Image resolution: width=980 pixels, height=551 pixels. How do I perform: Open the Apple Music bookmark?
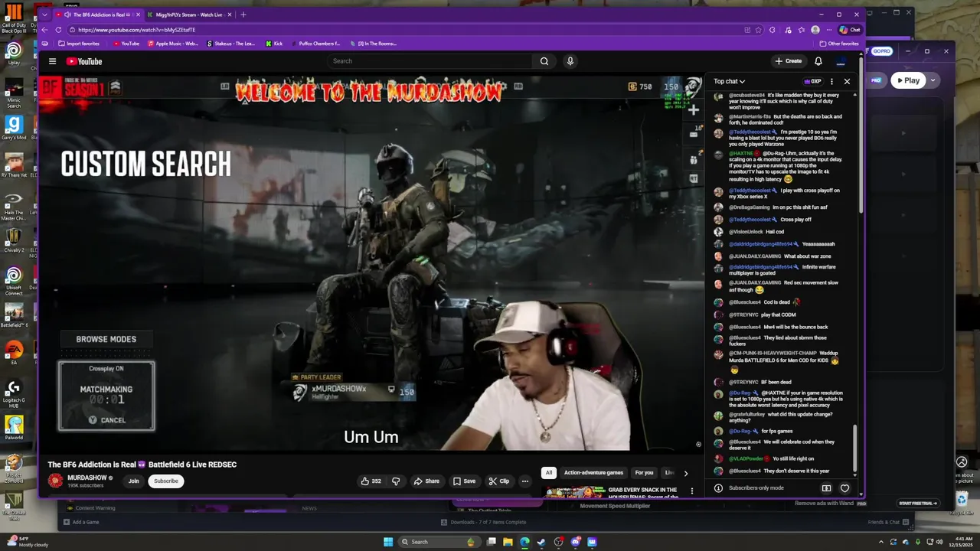173,44
